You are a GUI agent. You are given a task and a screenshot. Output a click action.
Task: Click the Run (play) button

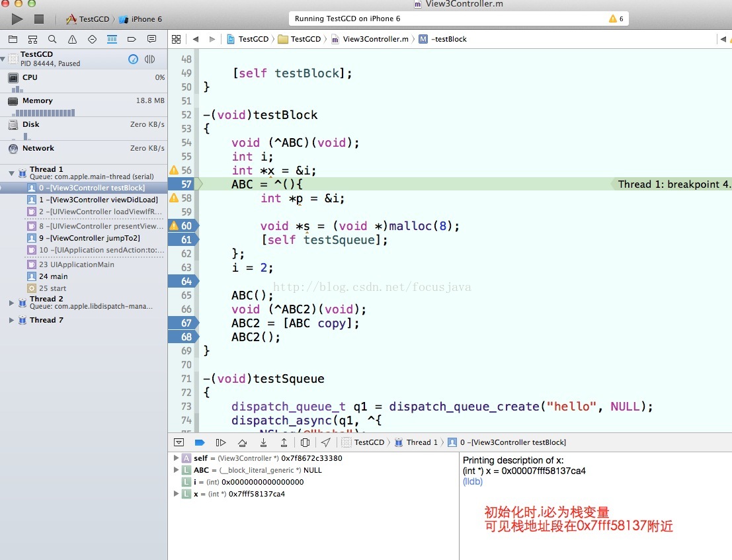[17, 19]
